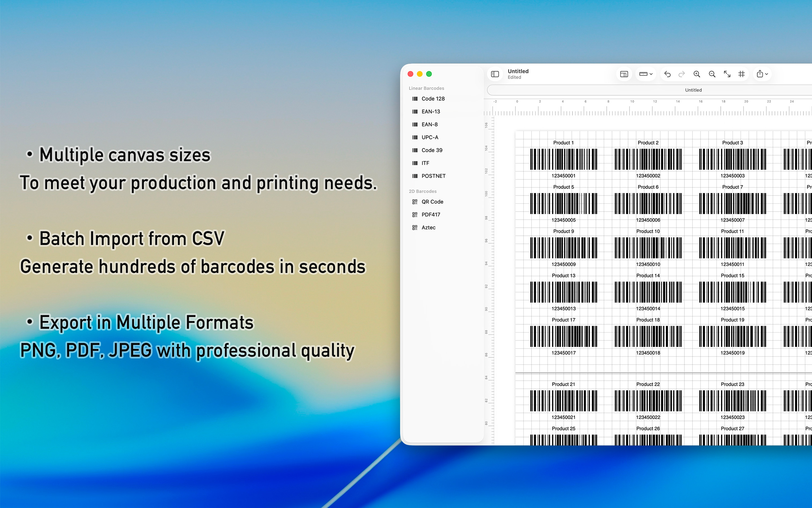Click the number 123450010
812x508 pixels.
click(x=648, y=264)
